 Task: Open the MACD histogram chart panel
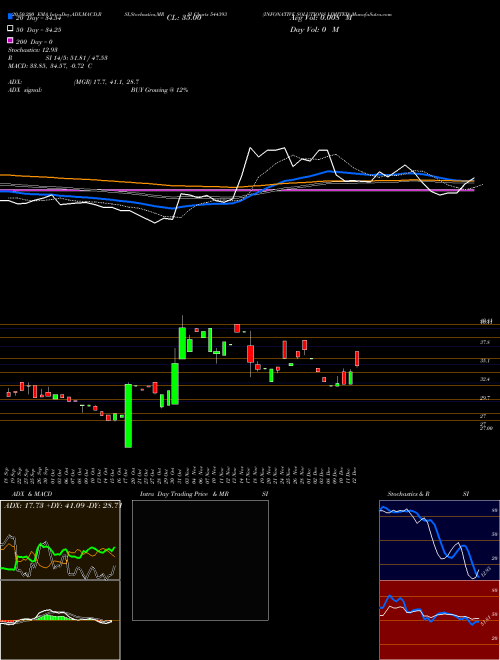(x=60, y=620)
